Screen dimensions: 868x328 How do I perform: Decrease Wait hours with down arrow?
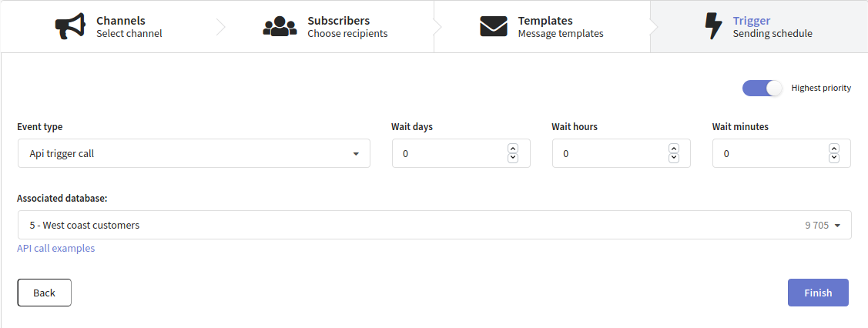(674, 158)
